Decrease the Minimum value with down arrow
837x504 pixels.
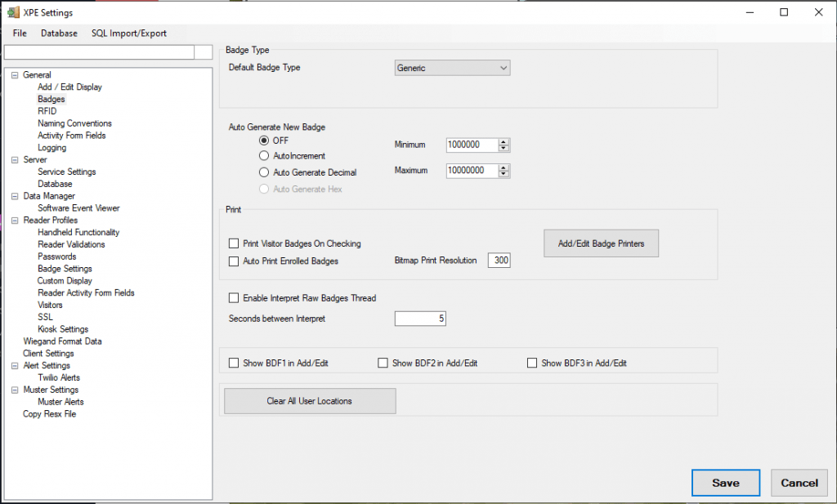(x=504, y=148)
